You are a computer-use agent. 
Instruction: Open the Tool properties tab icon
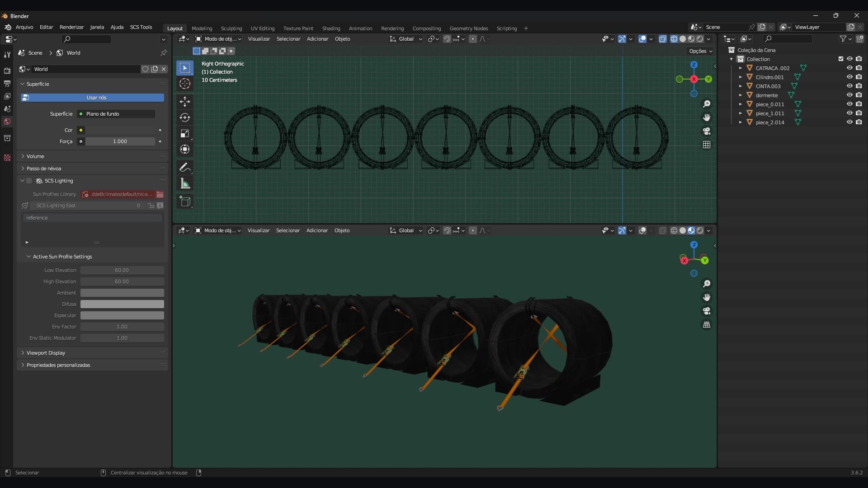[x=7, y=55]
